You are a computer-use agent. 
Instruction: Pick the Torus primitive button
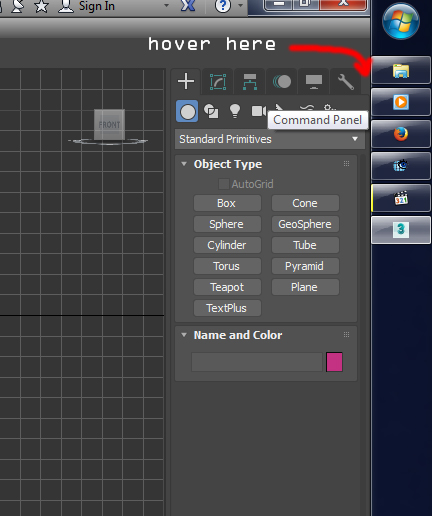click(x=227, y=266)
